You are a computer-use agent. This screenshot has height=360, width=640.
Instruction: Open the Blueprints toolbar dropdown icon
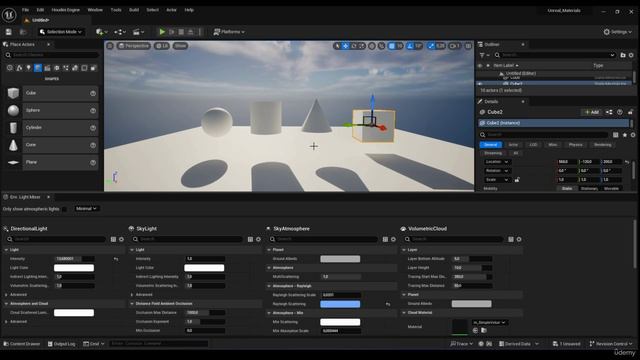pyautogui.click(x=120, y=32)
